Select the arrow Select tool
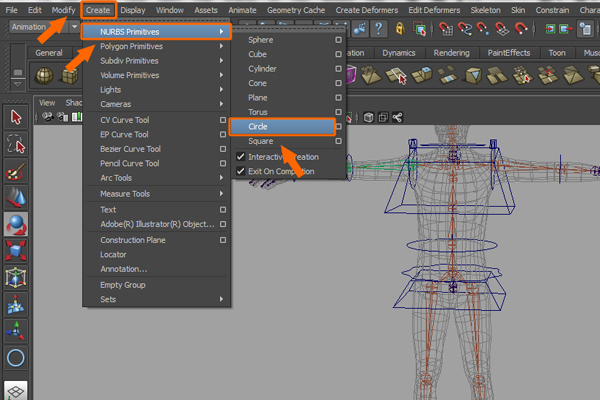 (16, 117)
